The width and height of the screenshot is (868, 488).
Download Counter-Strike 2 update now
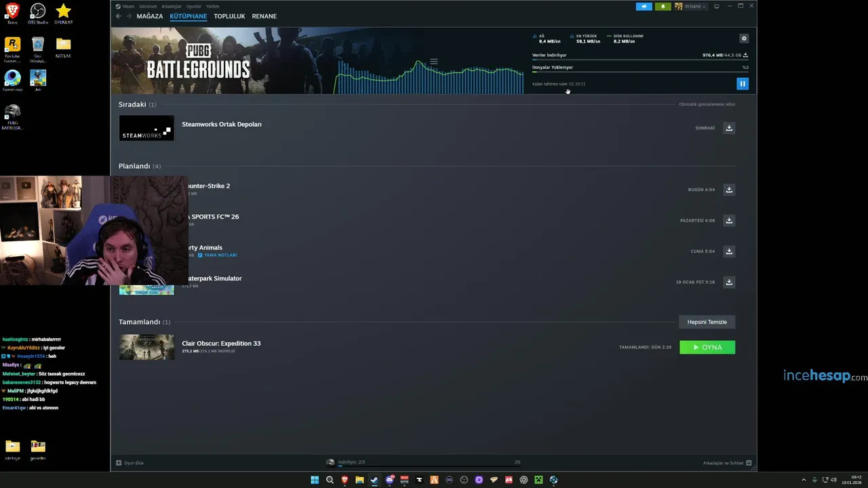[x=729, y=189]
